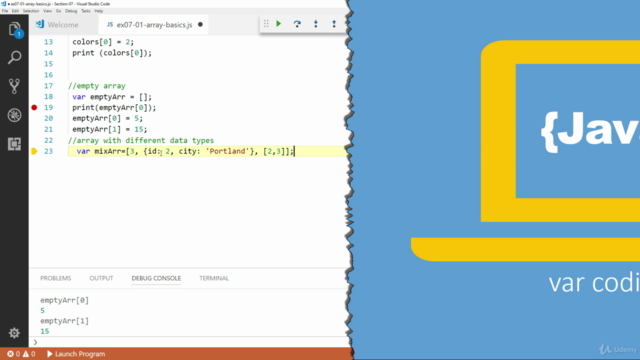Open the View menu
Viewport: 640px width, 360px height.
(47, 11)
